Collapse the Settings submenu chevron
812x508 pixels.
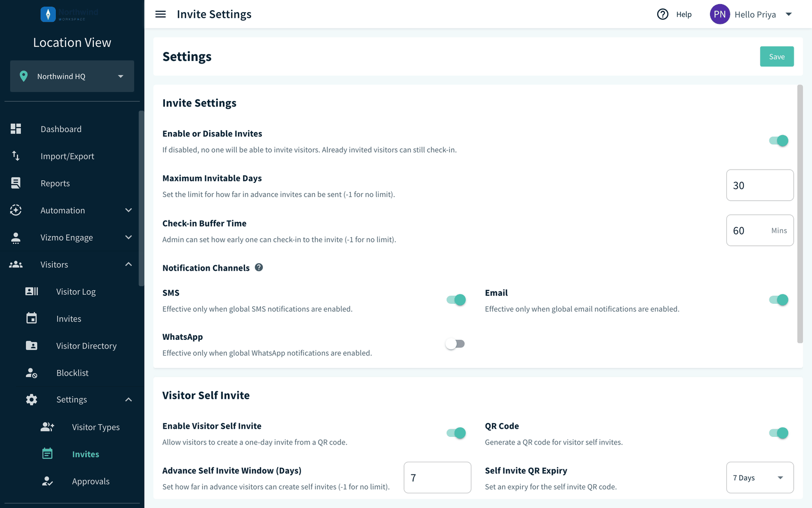(x=128, y=400)
